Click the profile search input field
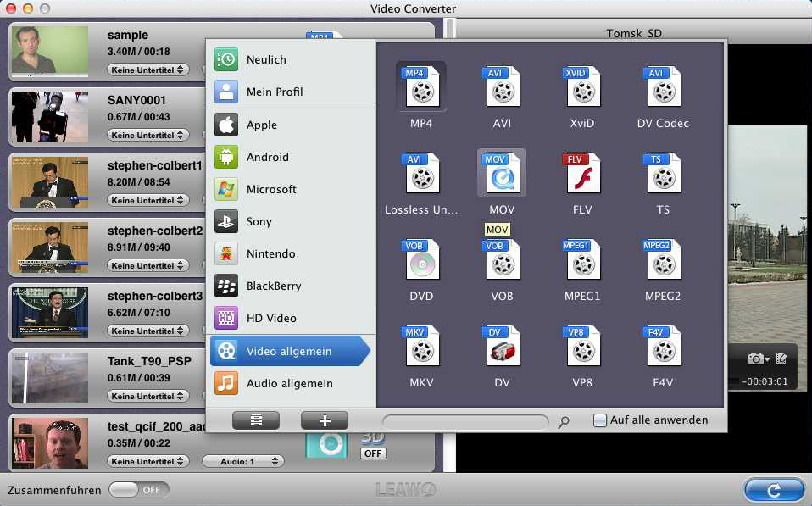 point(464,420)
